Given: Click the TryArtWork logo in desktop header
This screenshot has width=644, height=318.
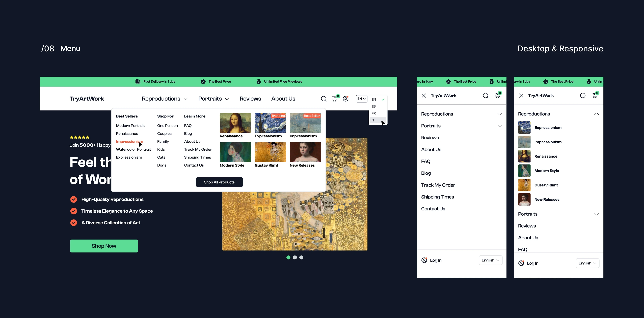Looking at the screenshot, I should 87,99.
